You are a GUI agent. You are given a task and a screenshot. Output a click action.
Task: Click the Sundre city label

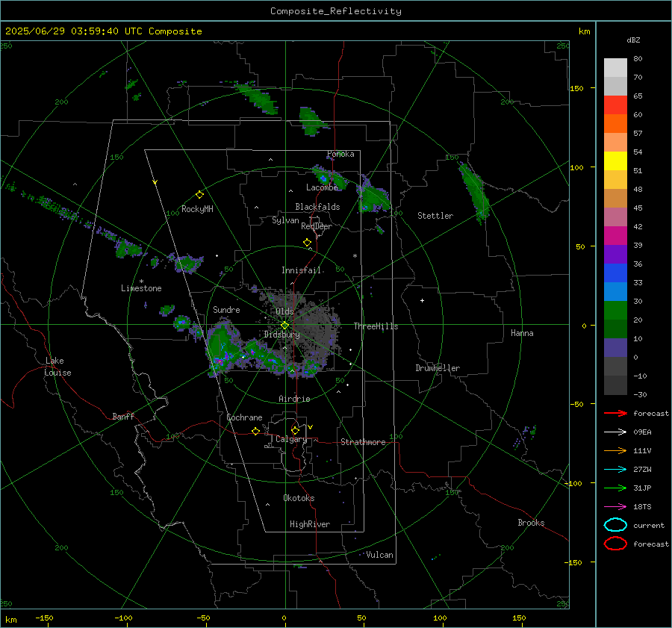click(226, 310)
